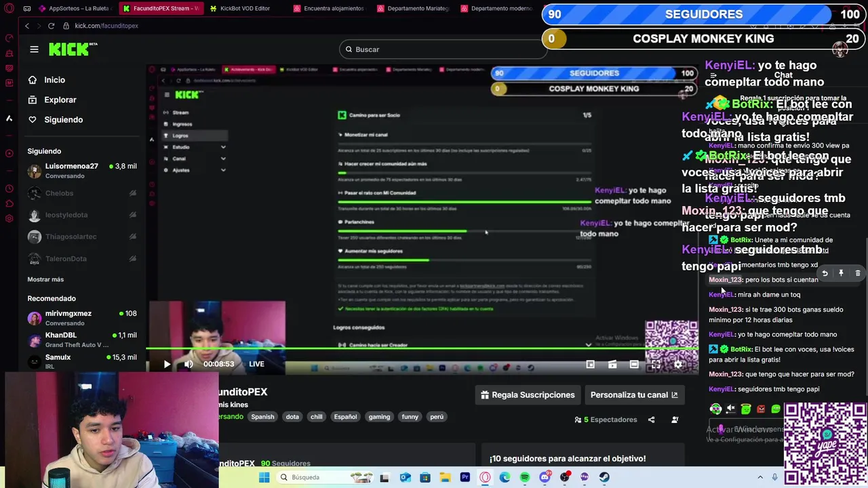Click the chill tag
The image size is (868, 488).
pos(317,417)
